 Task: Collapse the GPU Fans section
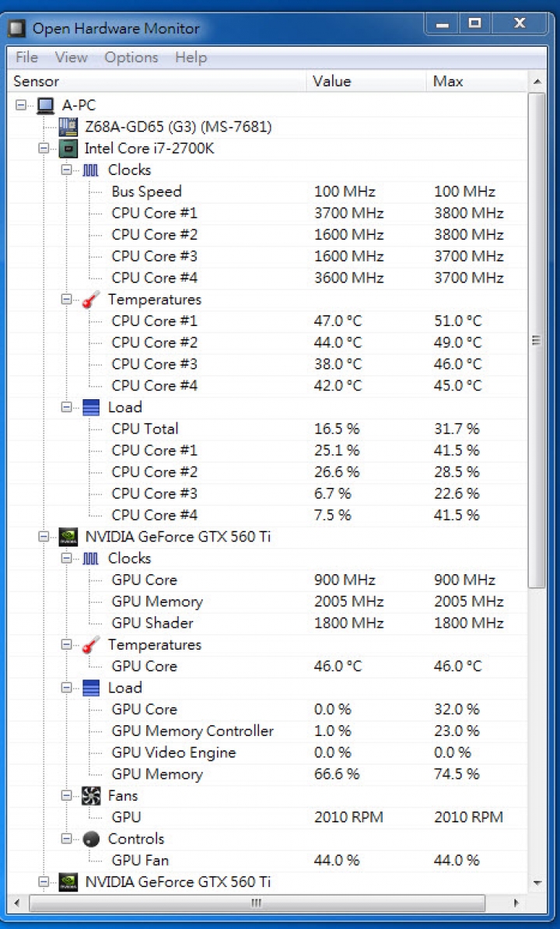(66, 796)
